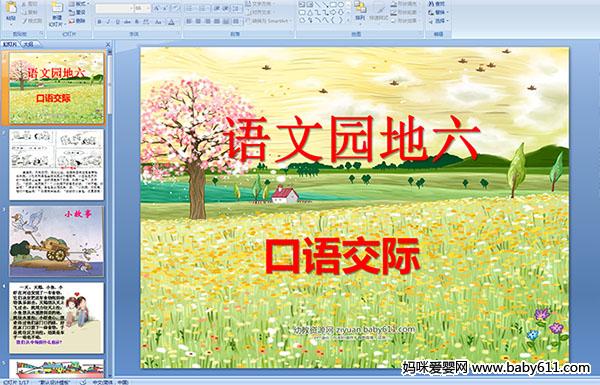The width and height of the screenshot is (600, 385).
Task: Click the Arrange icon in drawing group
Action: click(360, 10)
